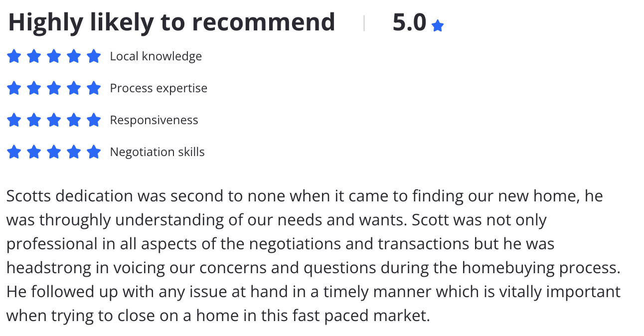The image size is (644, 336).
Task: Click second star in Responsiveness row
Action: (x=34, y=120)
